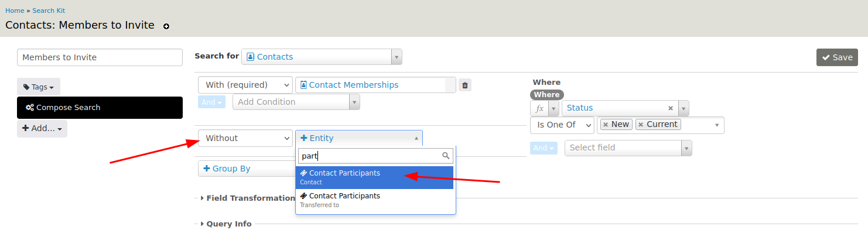Click the Members to Invite name field
Screen dimensions: 868x230
pos(100,57)
